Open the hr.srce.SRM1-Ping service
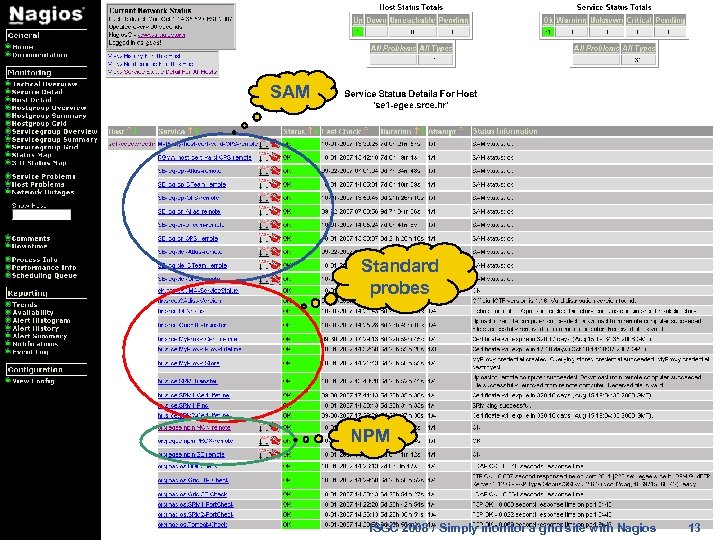 (183, 405)
